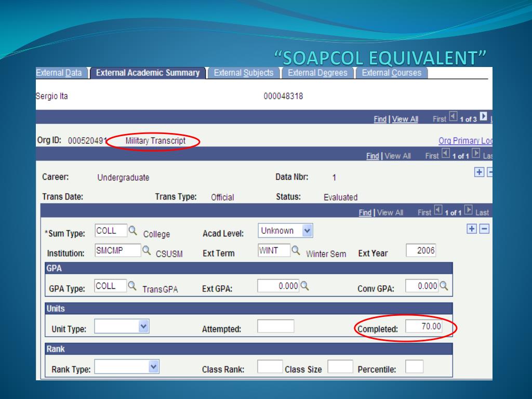Click the Institution field containing SMCMP
The image size is (532, 399).
coord(118,250)
